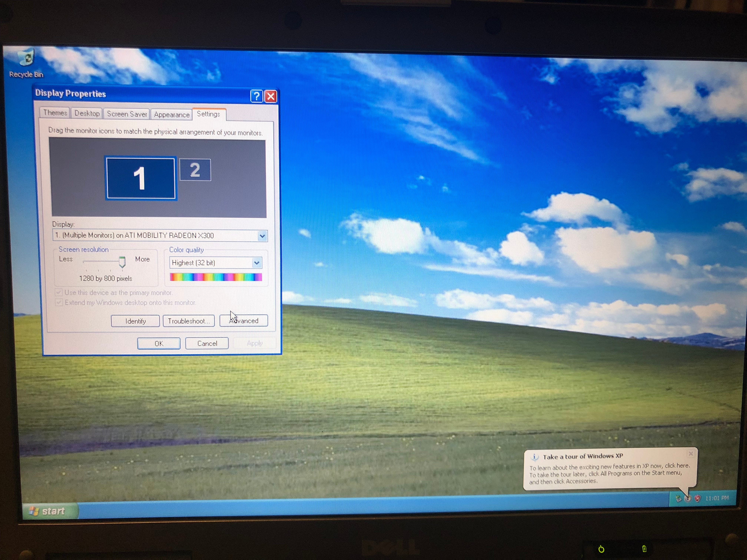Close the Display Properties dialog
Image resolution: width=747 pixels, height=560 pixels.
[271, 96]
